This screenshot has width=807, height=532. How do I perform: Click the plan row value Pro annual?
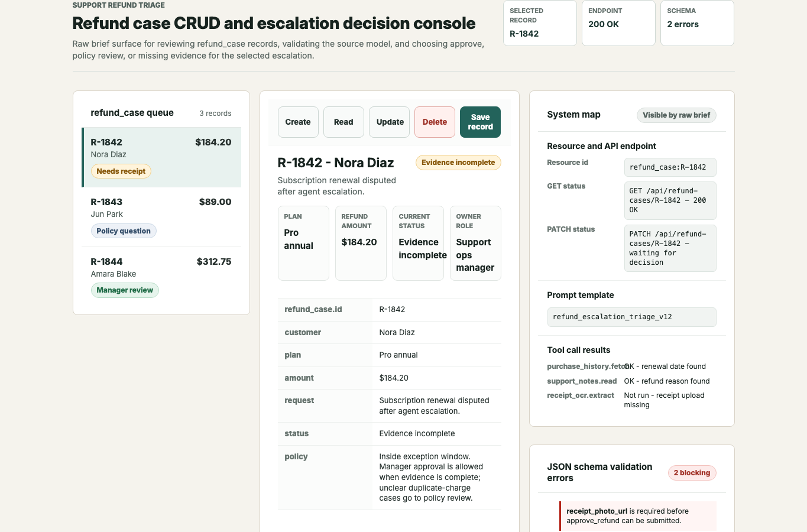point(398,355)
